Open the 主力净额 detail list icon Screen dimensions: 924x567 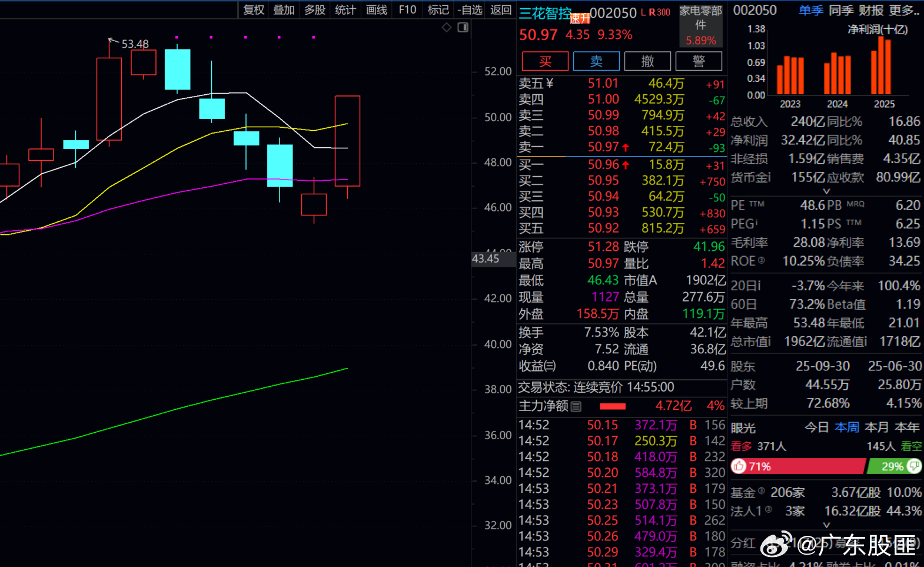coord(576,406)
